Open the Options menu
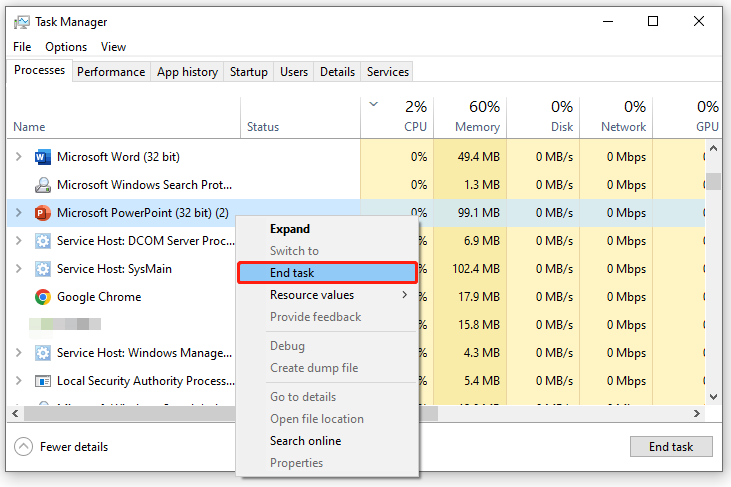This screenshot has width=731, height=487. coord(66,47)
